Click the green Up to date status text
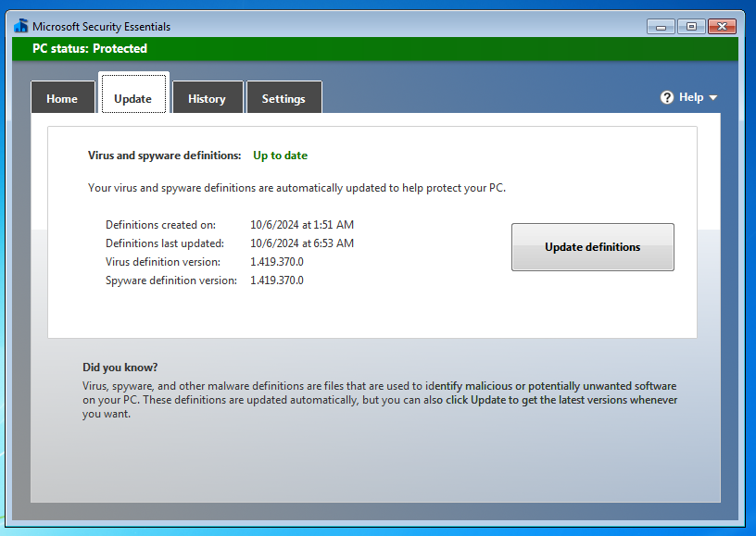Screen dimensions: 756x536 [280, 156]
